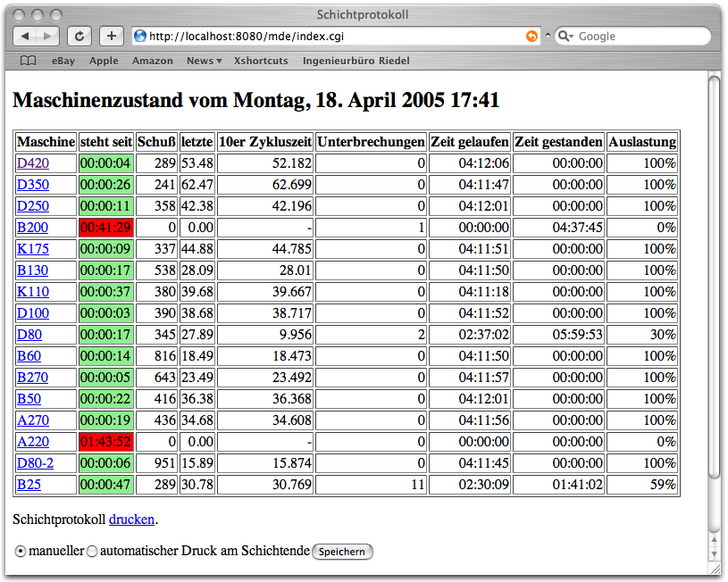The height and width of the screenshot is (582, 728).
Task: Open the Apple bookmark
Action: [x=104, y=61]
